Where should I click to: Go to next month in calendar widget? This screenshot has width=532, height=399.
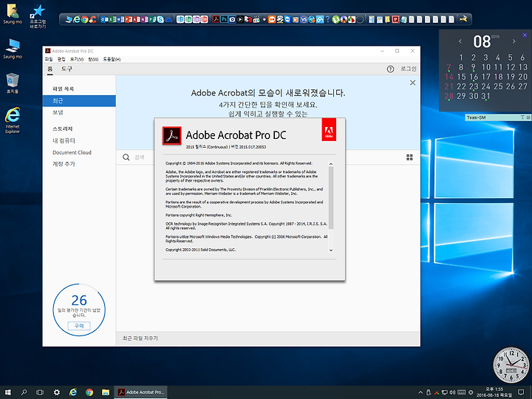click(514, 41)
